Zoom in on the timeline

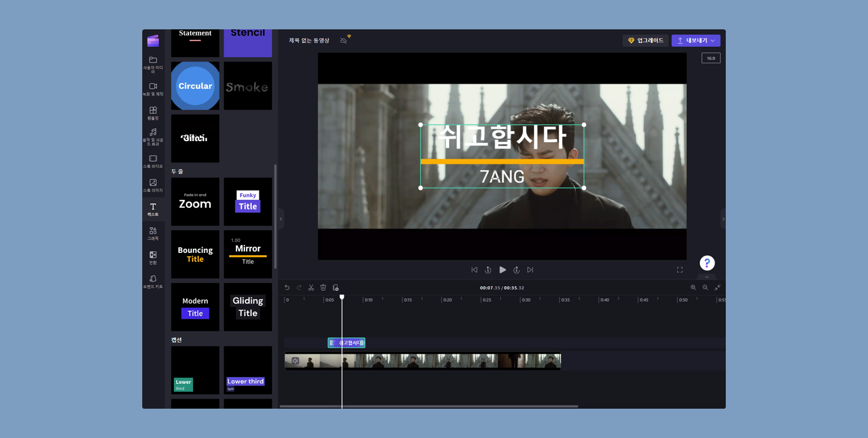point(693,287)
